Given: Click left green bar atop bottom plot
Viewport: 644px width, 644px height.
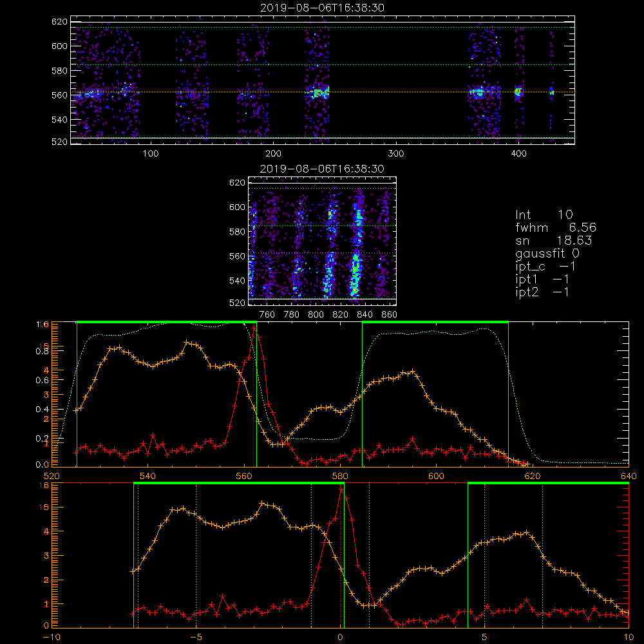Looking at the screenshot, I should click(239, 483).
